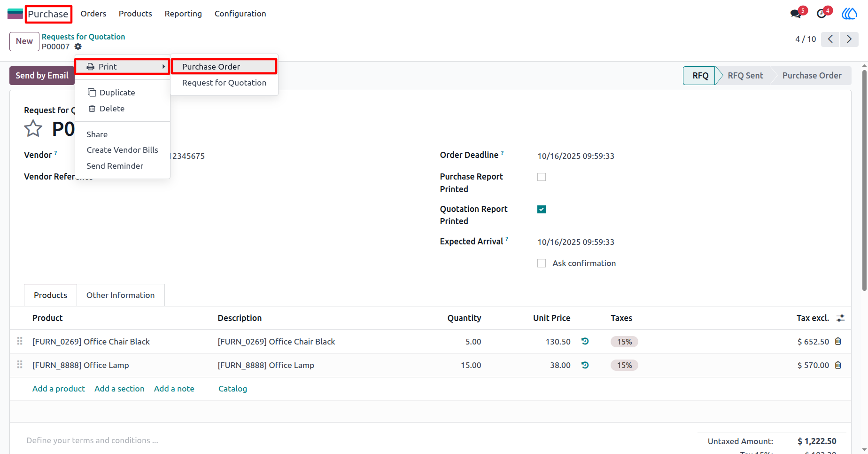Open user avatar menu at top right
This screenshot has width=868, height=454.
coord(849,14)
